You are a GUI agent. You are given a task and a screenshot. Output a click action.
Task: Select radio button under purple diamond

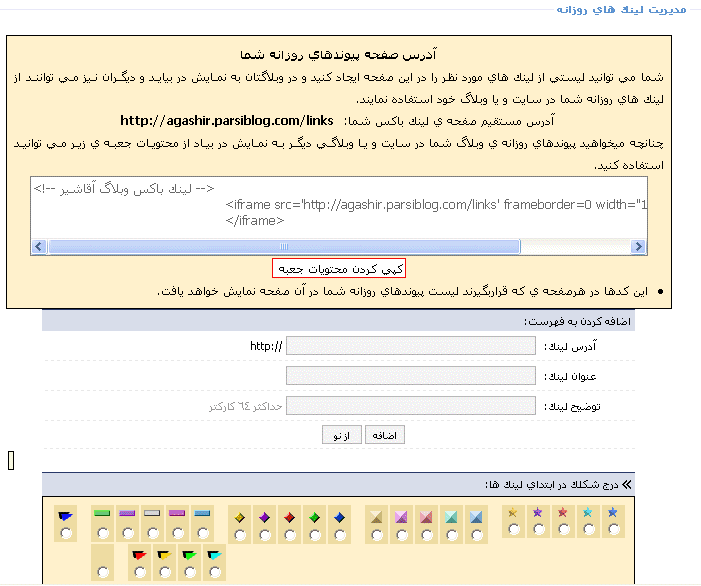coord(265,535)
